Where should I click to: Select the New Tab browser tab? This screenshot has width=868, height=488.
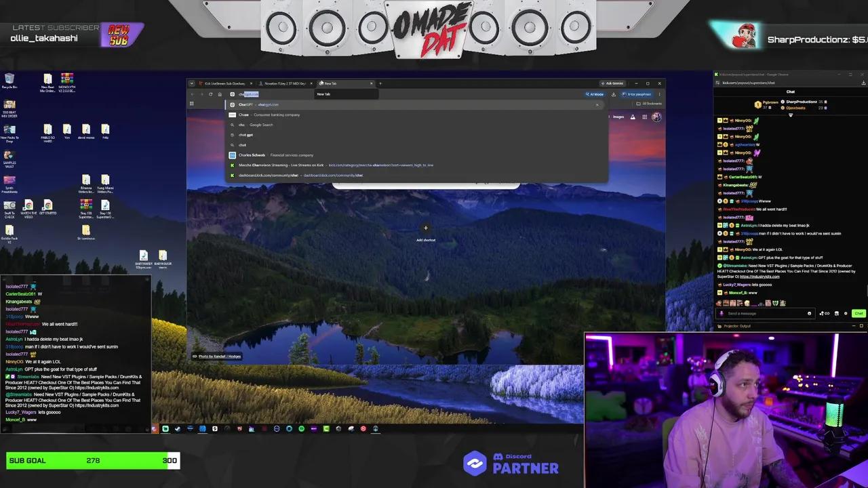(346, 83)
